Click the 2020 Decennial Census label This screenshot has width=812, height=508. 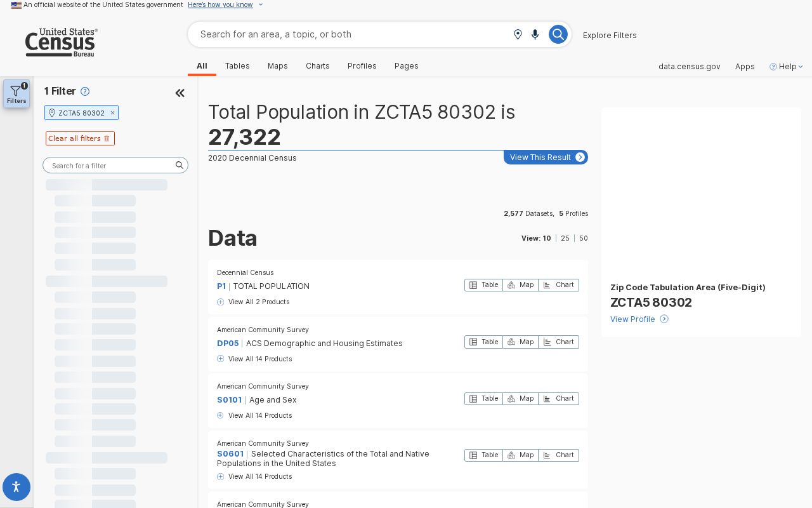252,158
